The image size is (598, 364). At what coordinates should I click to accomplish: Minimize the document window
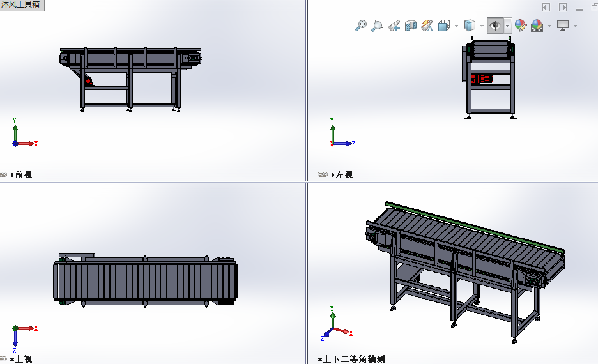579,8
